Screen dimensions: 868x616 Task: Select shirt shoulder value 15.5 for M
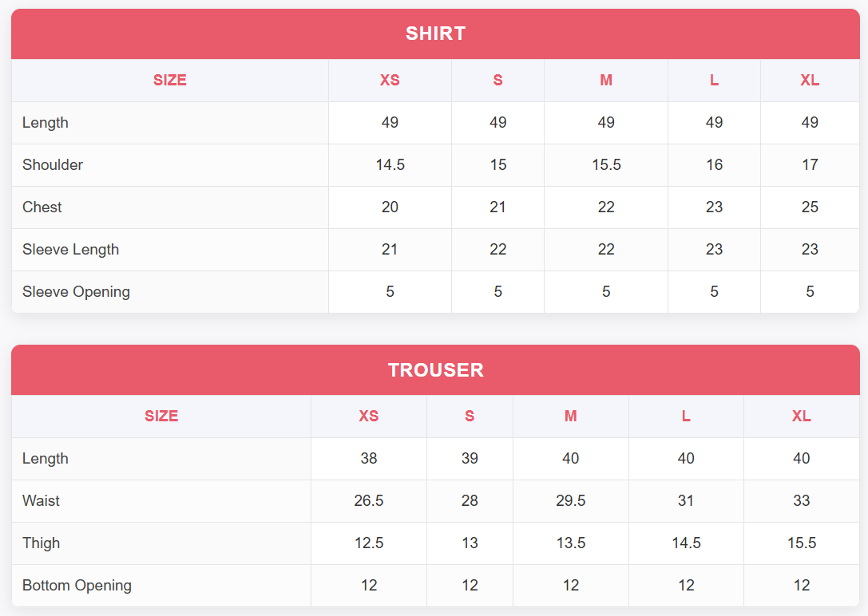click(x=606, y=165)
